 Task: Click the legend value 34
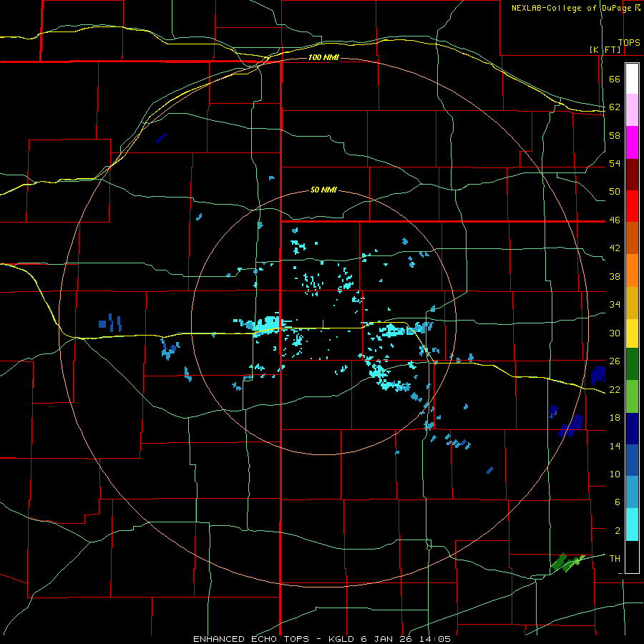[x=615, y=304]
